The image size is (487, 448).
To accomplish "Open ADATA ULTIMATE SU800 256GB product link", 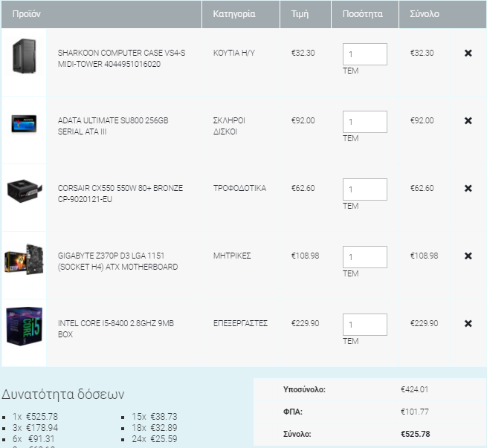I will [x=113, y=126].
